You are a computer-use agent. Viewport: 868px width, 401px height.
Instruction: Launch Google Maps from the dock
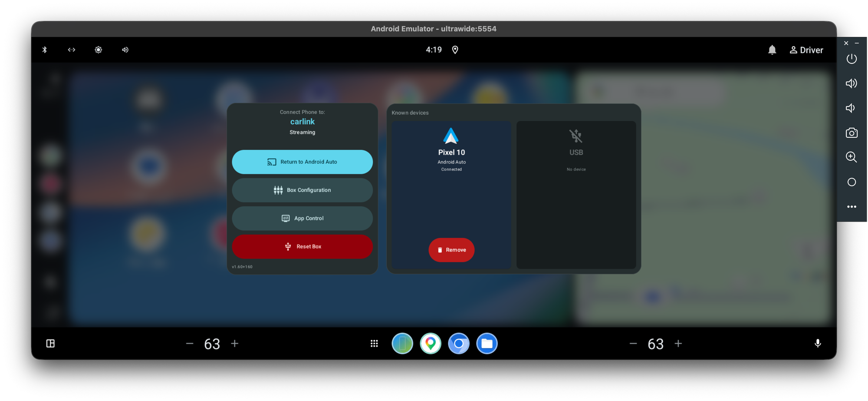coord(431,344)
